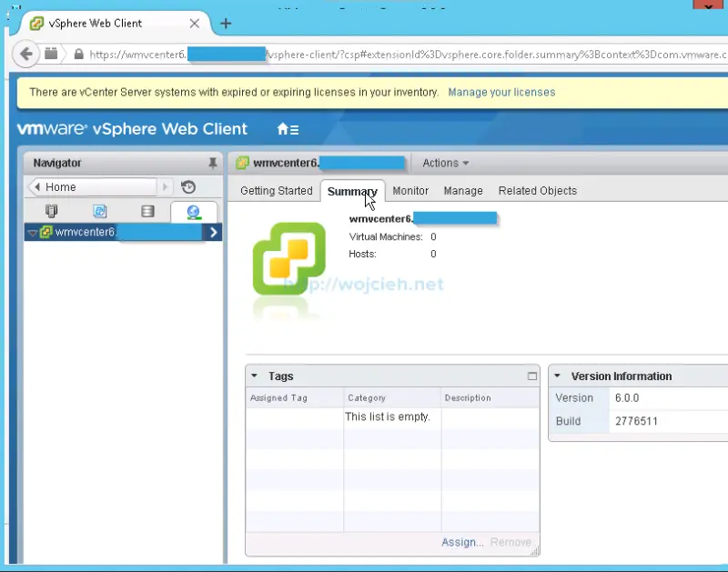Toggle pinning of the Navigator panel
Image resolution: width=728 pixels, height=572 pixels.
[x=213, y=162]
